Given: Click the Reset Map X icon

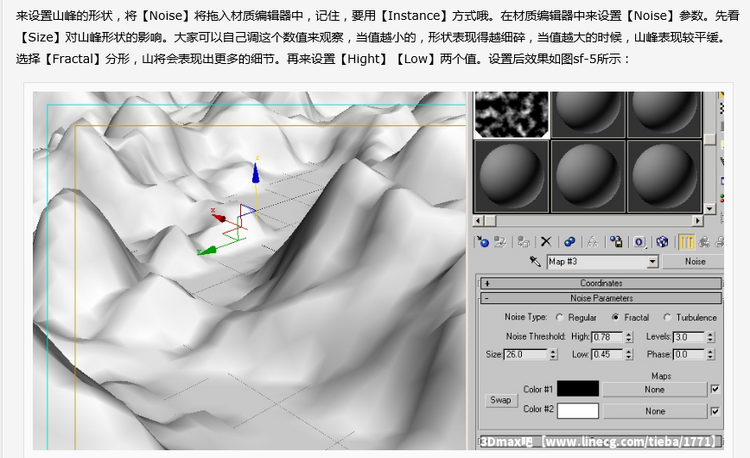Looking at the screenshot, I should coord(546,241).
